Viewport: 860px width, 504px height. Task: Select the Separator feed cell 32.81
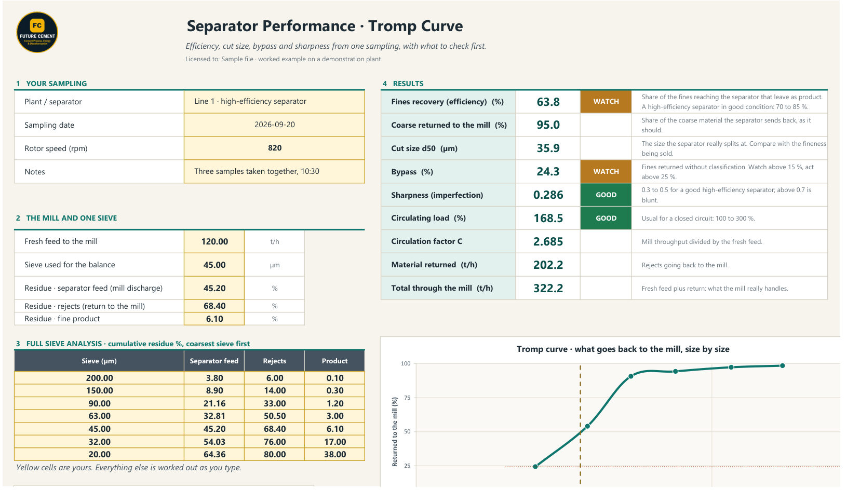pyautogui.click(x=214, y=416)
